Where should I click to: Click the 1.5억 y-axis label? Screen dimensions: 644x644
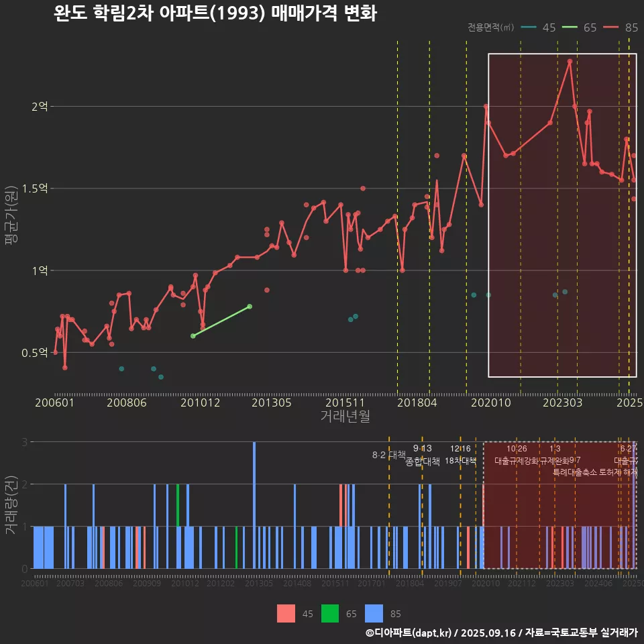[35, 189]
